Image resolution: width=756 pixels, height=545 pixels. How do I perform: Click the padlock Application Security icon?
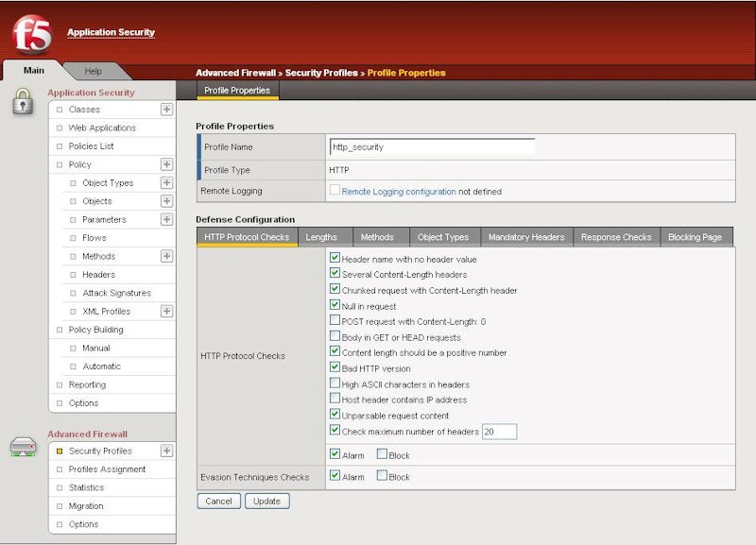pos(23,102)
